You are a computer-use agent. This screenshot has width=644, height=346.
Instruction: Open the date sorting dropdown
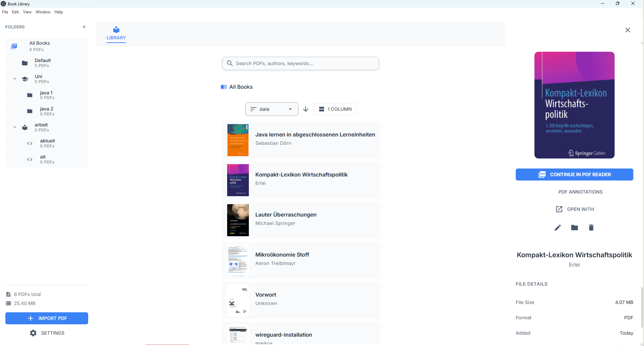(x=271, y=109)
